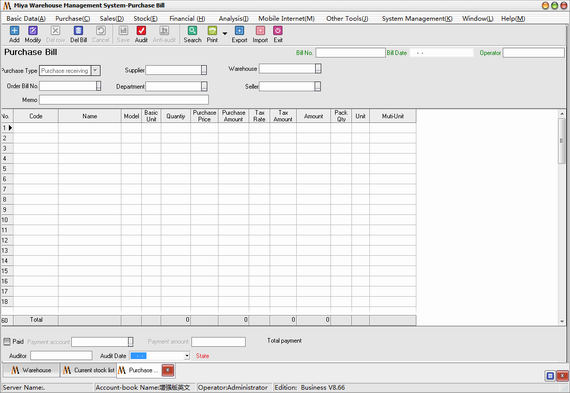
Task: Switch to the Warehouse tab
Action: (x=31, y=370)
